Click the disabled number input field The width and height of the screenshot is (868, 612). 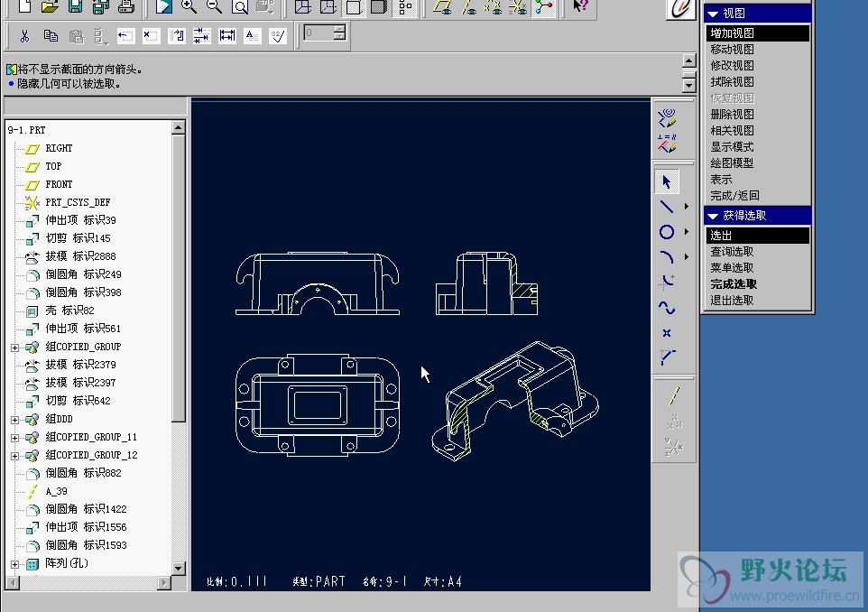pos(319,33)
